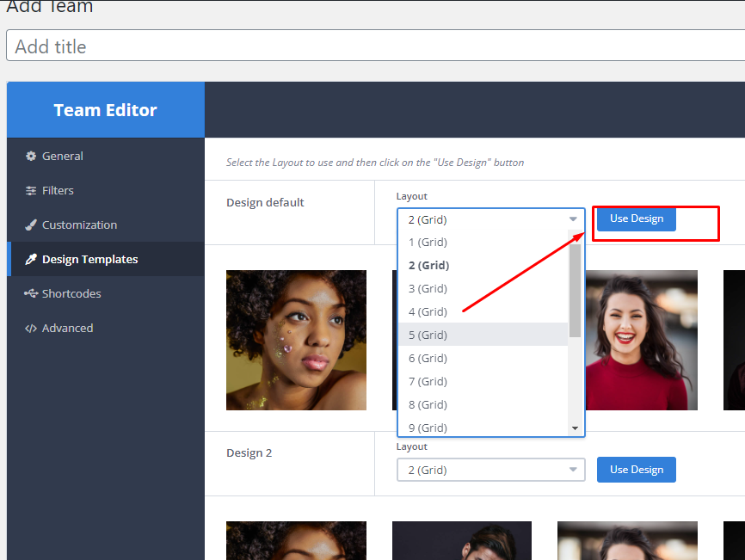Click the Add title input field
The image size is (745, 560).
(375, 46)
